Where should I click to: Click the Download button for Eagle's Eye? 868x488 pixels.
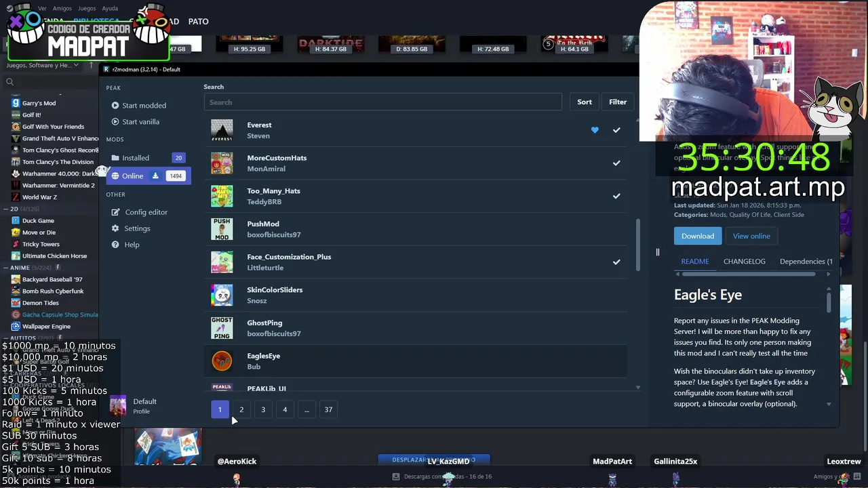[x=698, y=236]
